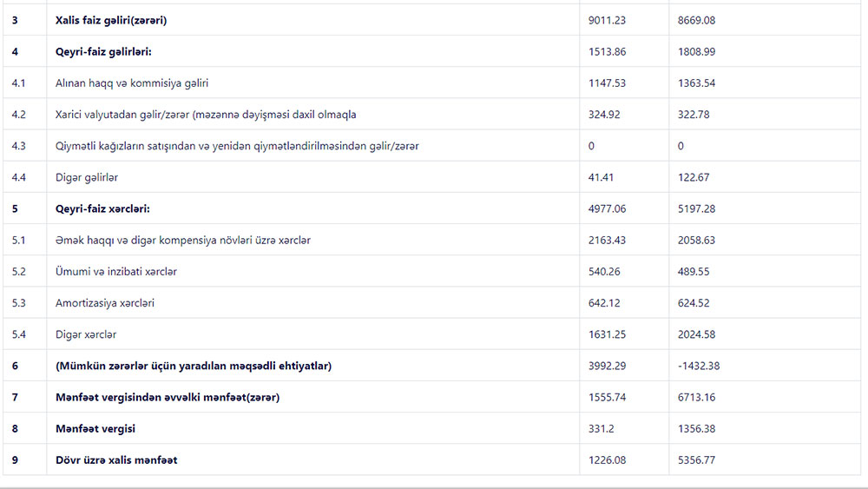Click the 'Digər xərclər' row label
Image resolution: width=868 pixels, height=489 pixels.
point(85,334)
